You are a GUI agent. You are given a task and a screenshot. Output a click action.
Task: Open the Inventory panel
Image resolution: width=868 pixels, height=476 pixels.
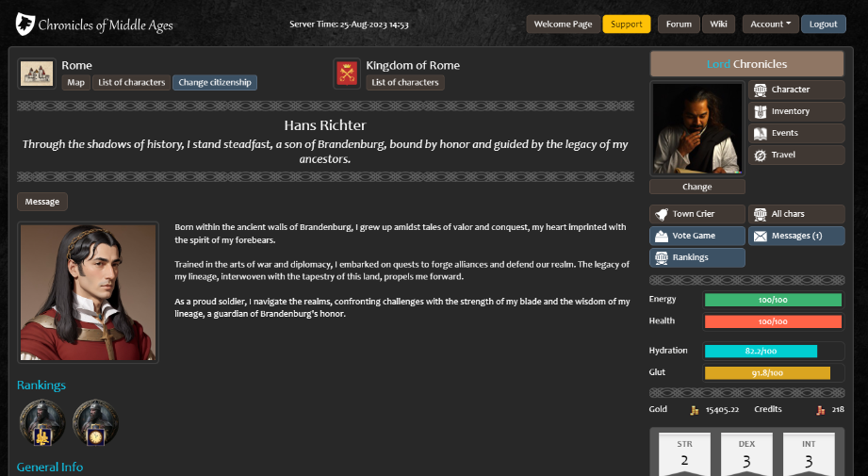[x=795, y=111]
